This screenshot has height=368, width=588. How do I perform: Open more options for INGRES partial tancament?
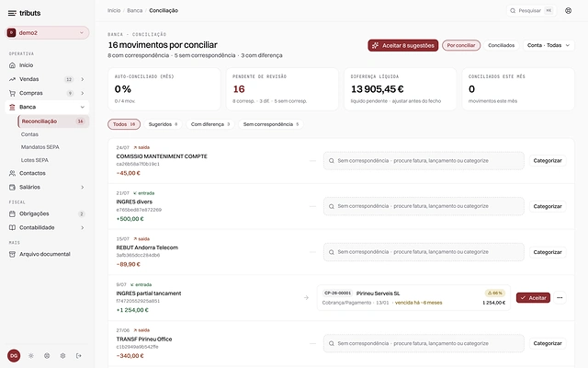coord(560,298)
